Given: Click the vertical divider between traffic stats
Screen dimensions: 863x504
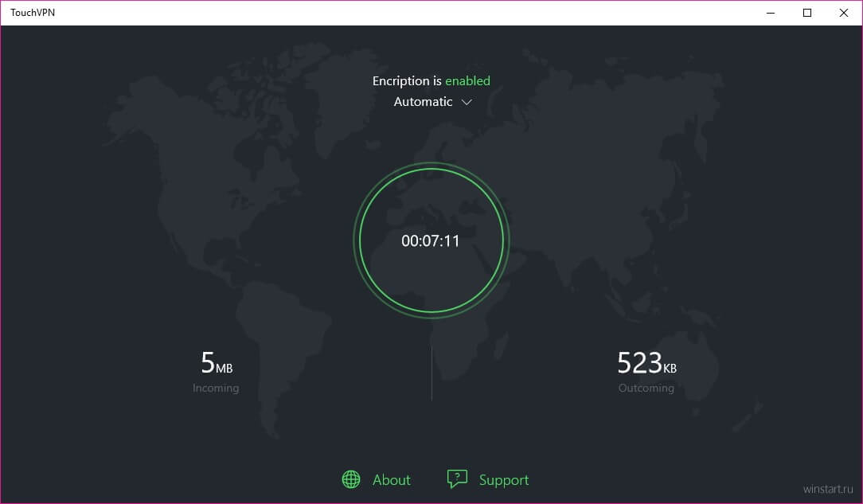Looking at the screenshot, I should 431,373.
